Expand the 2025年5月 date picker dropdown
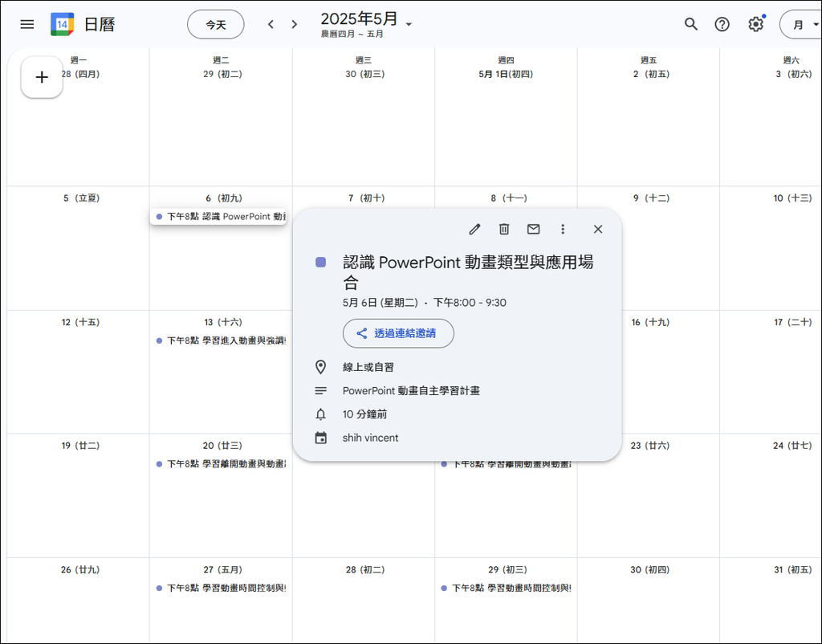Viewport: 822px width, 644px height. click(x=409, y=24)
